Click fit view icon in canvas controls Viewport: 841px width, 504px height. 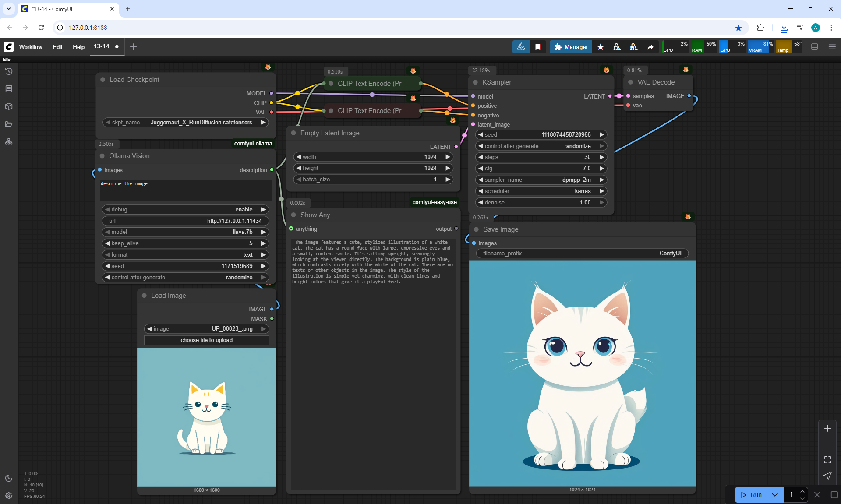tap(827, 460)
